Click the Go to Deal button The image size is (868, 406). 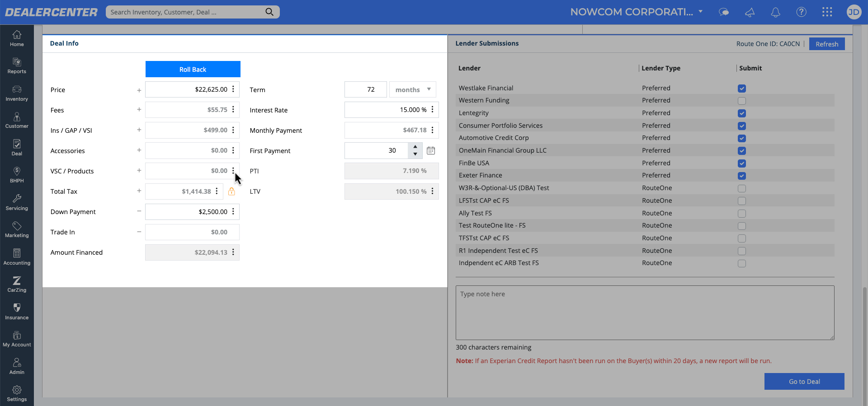coord(804,382)
